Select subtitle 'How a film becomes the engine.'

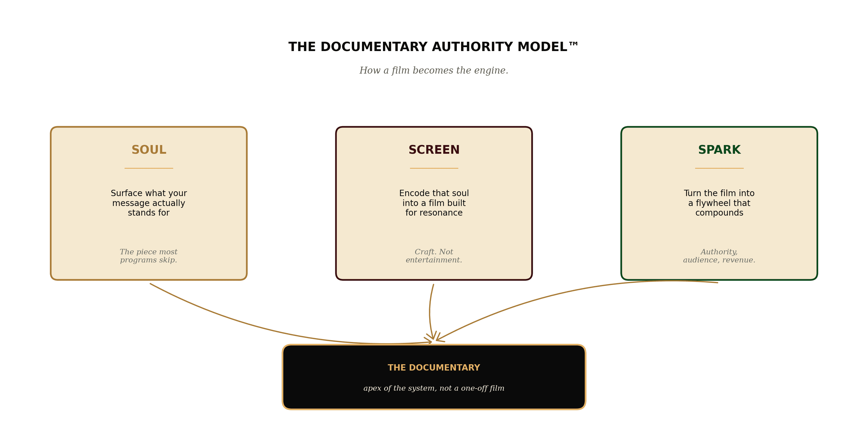point(434,71)
